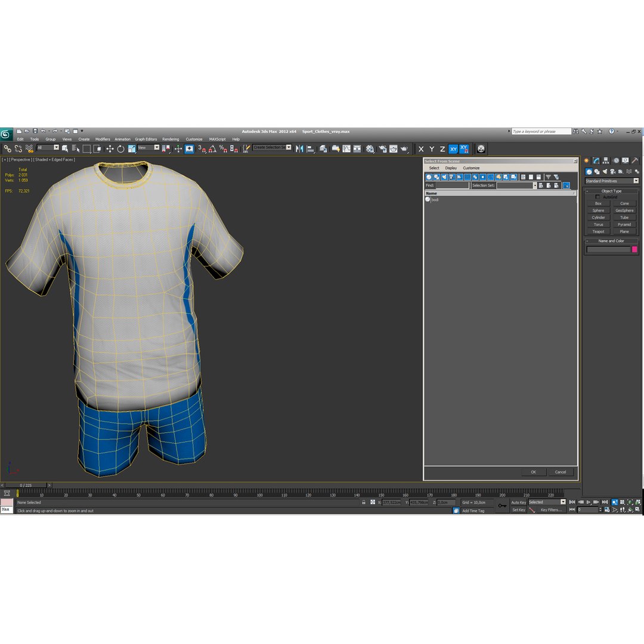Open the Modify command panel tab

(x=596, y=160)
